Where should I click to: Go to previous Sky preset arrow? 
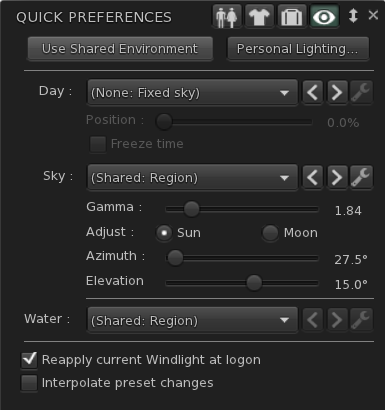[313, 177]
